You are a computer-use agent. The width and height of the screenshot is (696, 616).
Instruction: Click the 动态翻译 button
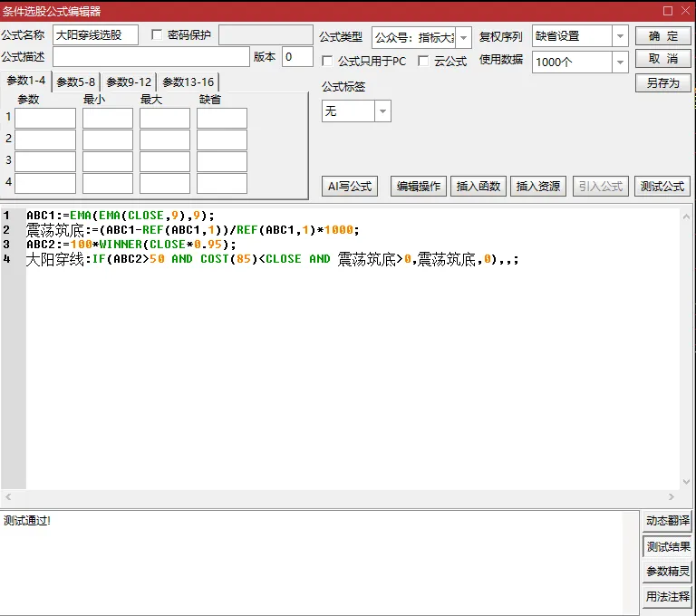[x=667, y=521]
